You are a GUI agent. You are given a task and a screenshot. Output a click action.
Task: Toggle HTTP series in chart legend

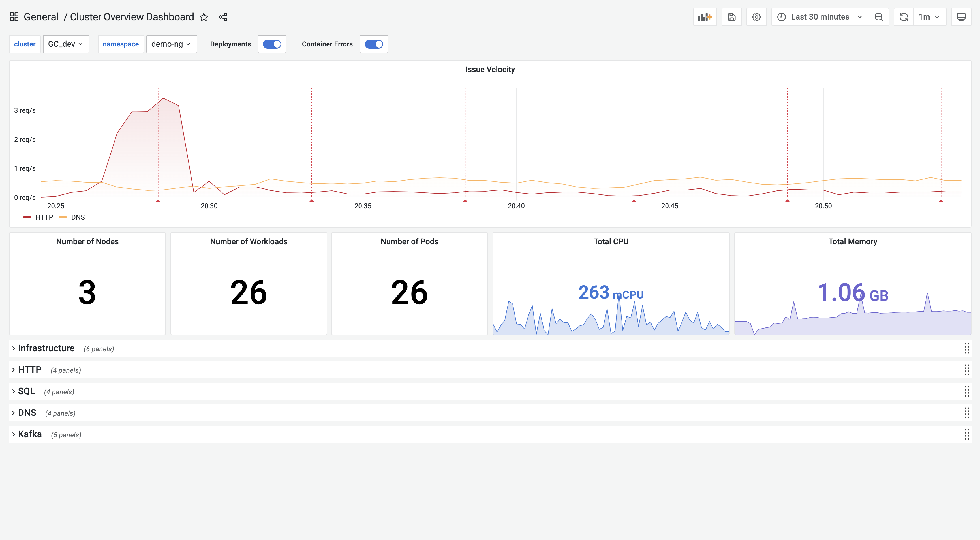pos(44,217)
